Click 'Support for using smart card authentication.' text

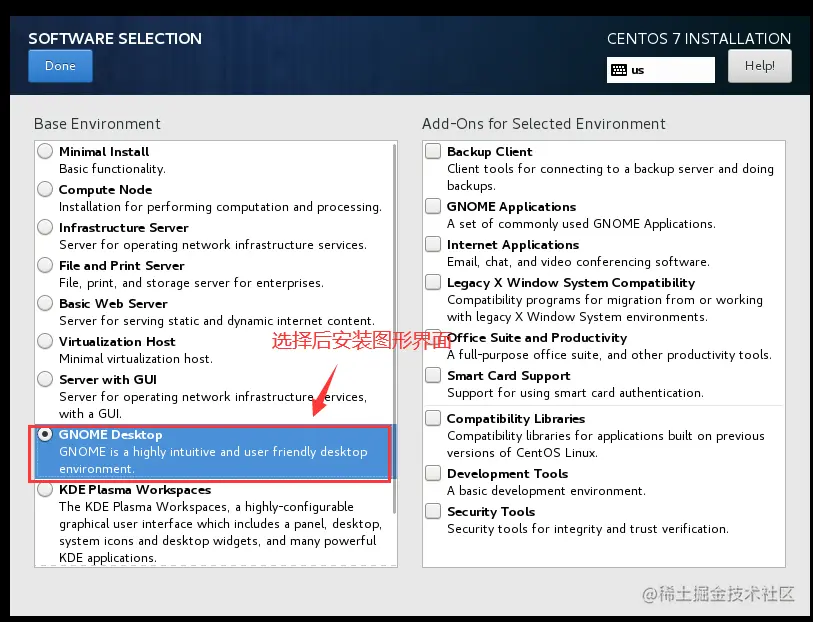(x=575, y=393)
